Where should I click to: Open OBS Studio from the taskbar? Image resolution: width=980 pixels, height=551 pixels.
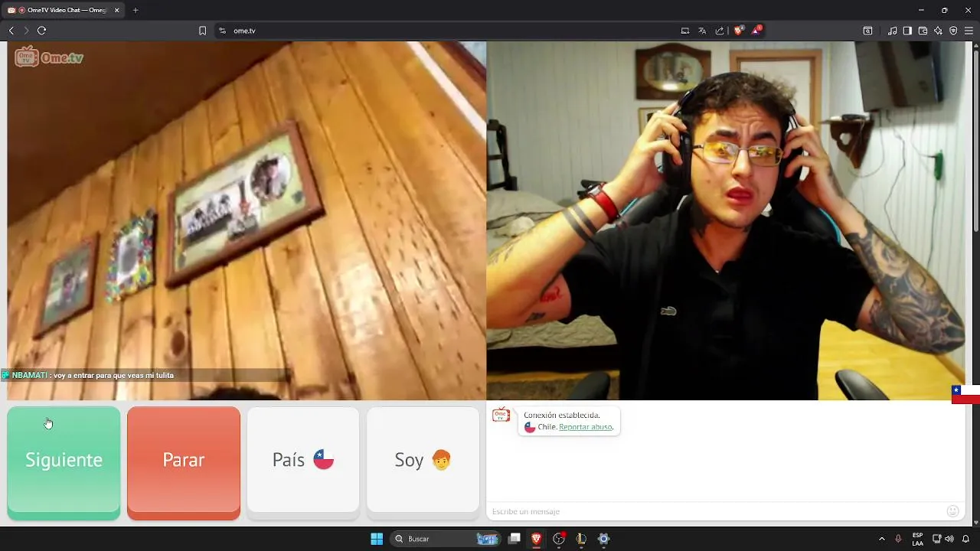tap(559, 539)
